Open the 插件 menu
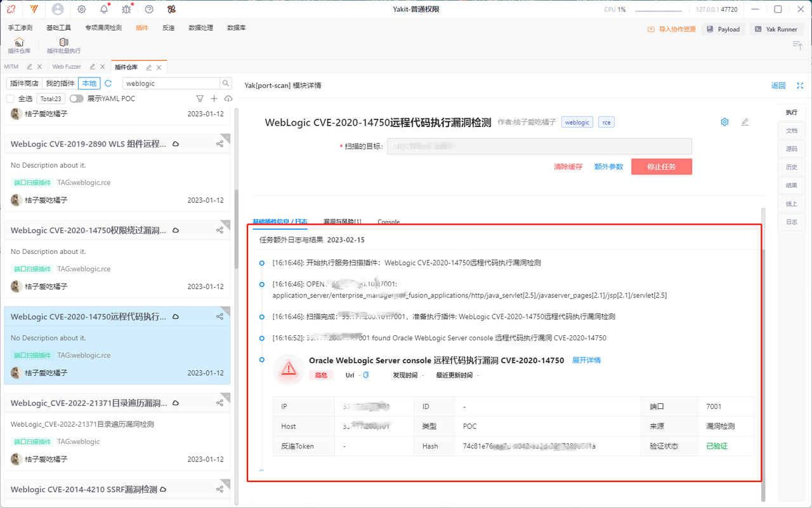 (x=142, y=28)
